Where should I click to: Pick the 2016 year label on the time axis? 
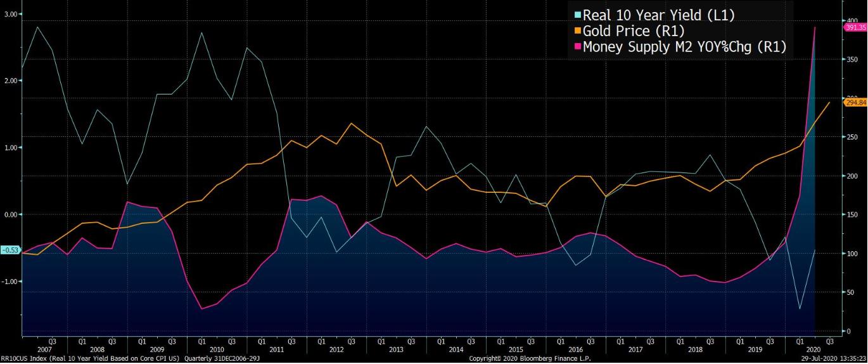[x=576, y=349]
